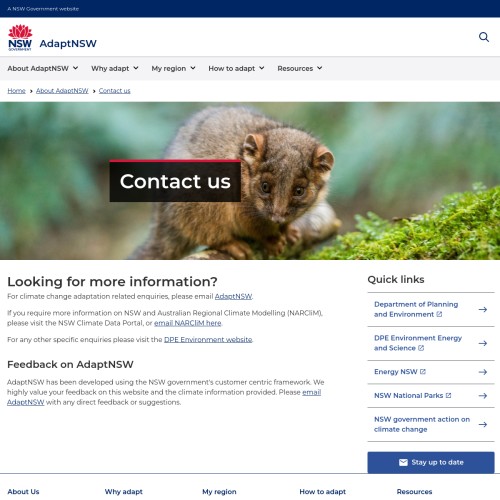Screen dimensions: 500x500
Task: Open the search magnifier icon
Action: coord(484,37)
